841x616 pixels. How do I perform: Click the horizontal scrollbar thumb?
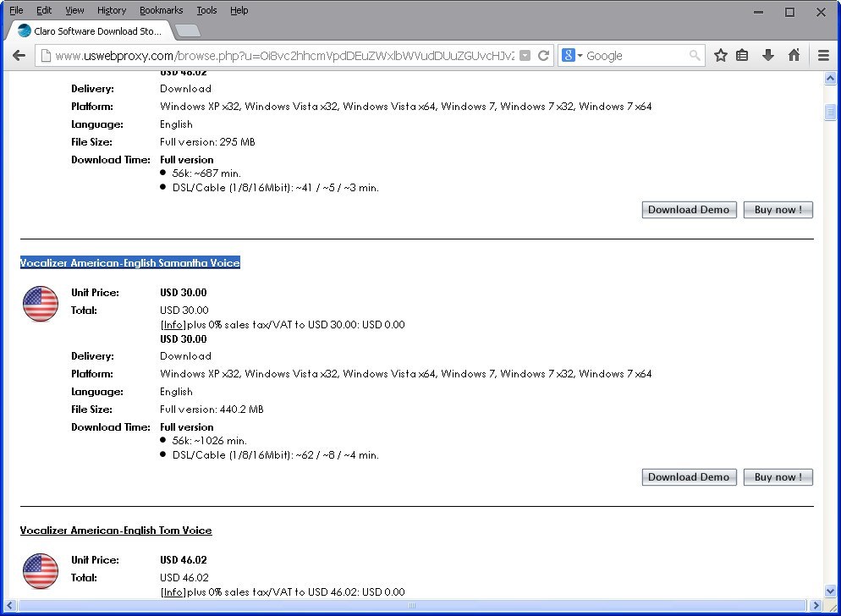pos(412,605)
